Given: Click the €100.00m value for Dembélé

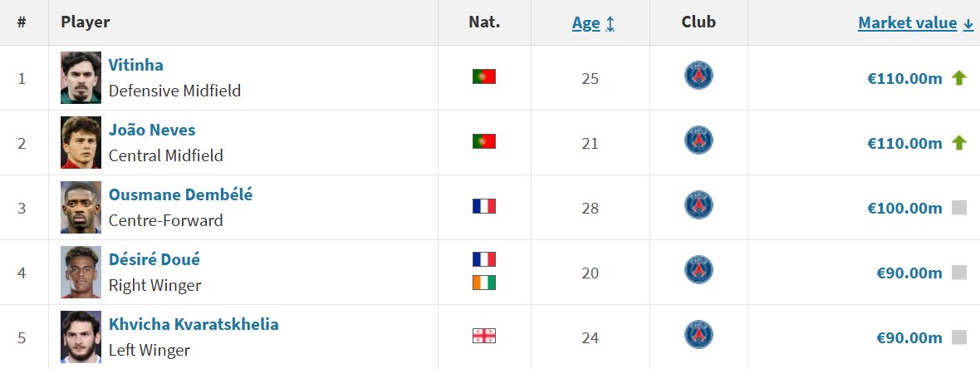Looking at the screenshot, I should point(904,208).
